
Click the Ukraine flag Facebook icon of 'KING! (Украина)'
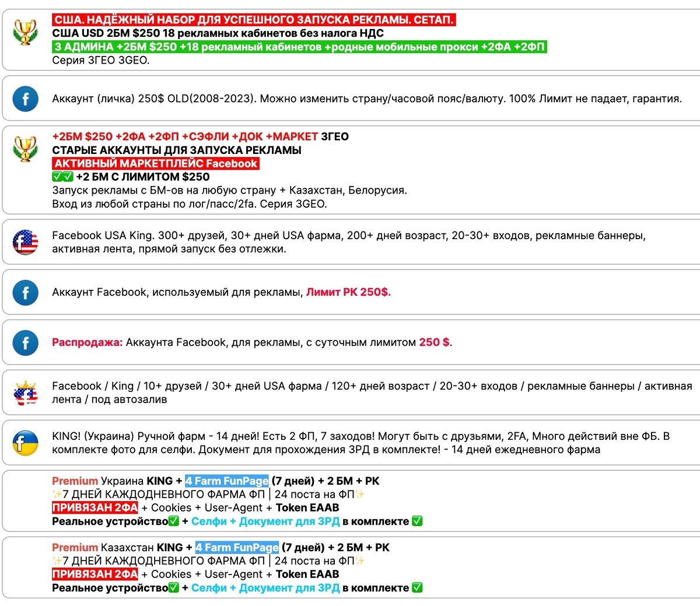(x=25, y=443)
